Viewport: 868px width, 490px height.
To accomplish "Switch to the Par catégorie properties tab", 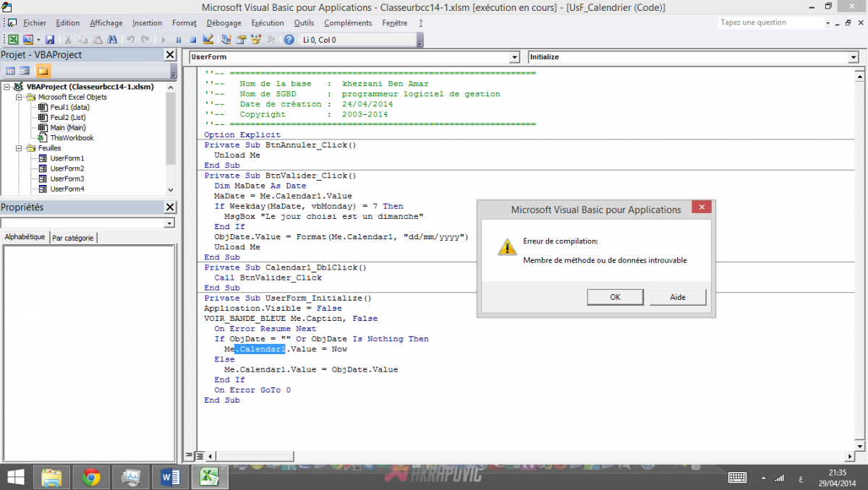I will tap(73, 238).
